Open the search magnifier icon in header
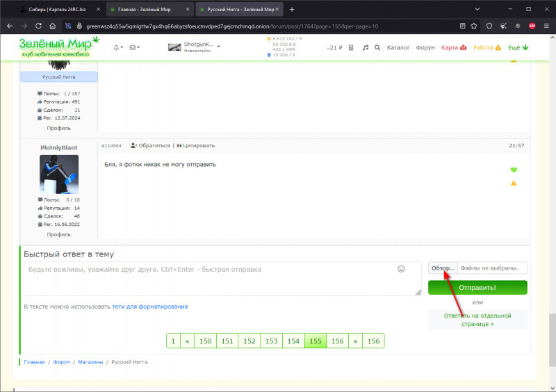Screen dimensions: 556x392 click(377, 48)
